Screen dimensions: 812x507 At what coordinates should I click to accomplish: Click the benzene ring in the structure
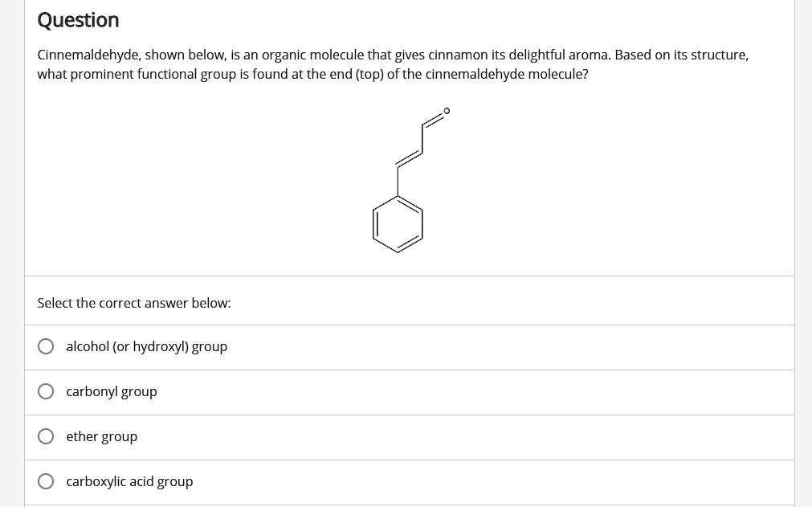pos(398,225)
